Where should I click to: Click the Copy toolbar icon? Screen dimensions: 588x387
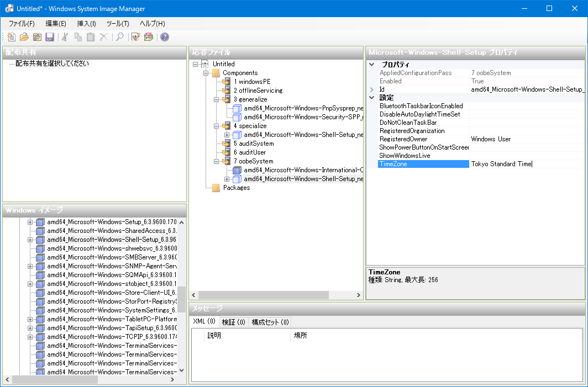point(78,37)
